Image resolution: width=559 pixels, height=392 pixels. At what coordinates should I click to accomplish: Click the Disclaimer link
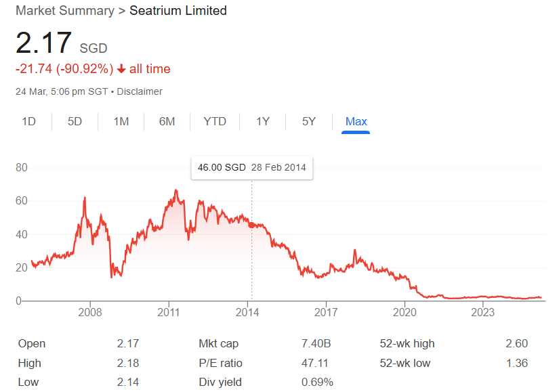(142, 91)
